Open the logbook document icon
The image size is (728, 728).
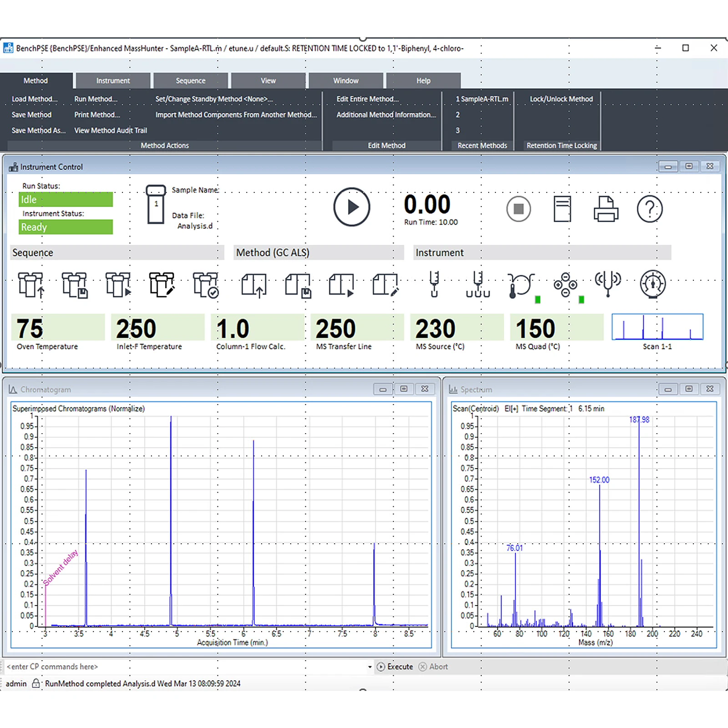pyautogui.click(x=562, y=209)
